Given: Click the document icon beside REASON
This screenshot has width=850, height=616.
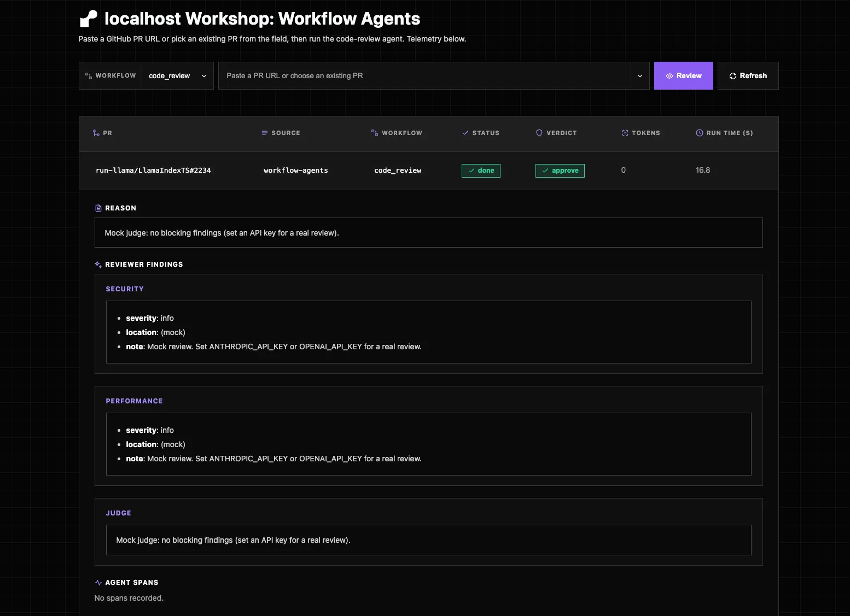Looking at the screenshot, I should pos(98,208).
